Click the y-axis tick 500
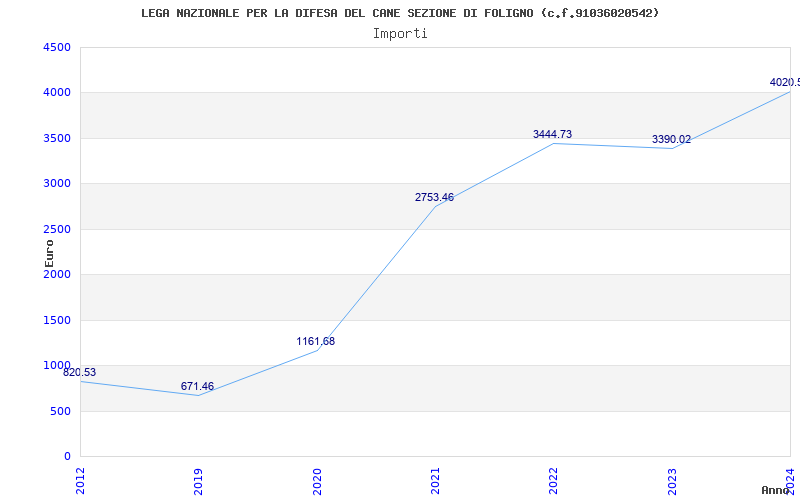 [x=61, y=411]
